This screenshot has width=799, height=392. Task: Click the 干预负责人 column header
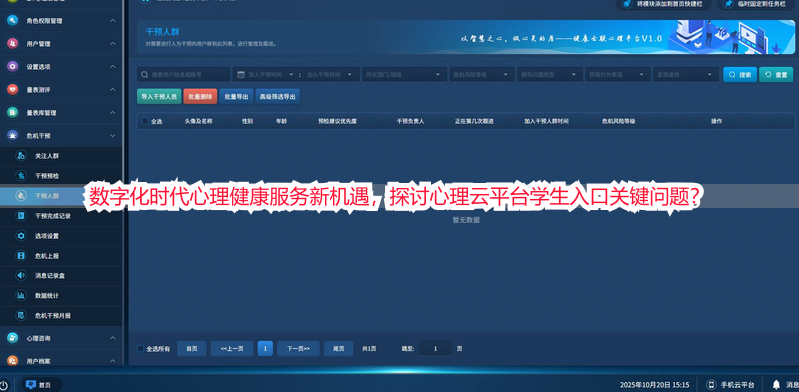tap(411, 121)
